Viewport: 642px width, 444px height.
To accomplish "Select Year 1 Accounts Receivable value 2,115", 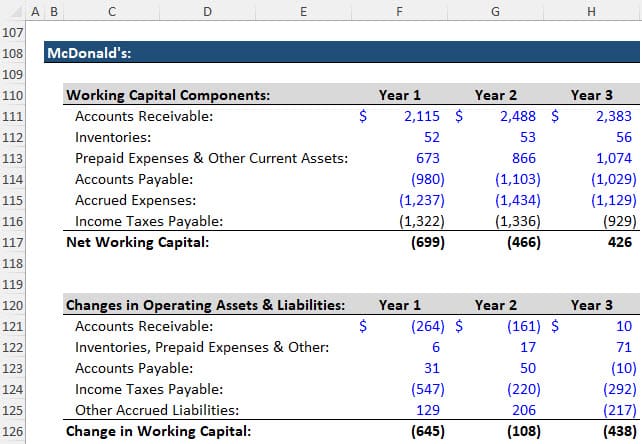I will [x=422, y=116].
